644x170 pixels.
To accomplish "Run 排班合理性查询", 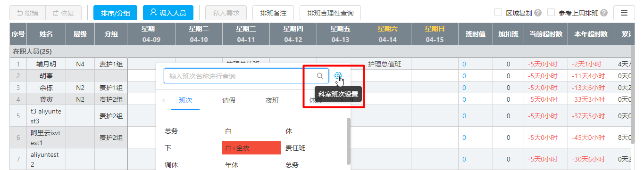I will click(330, 13).
